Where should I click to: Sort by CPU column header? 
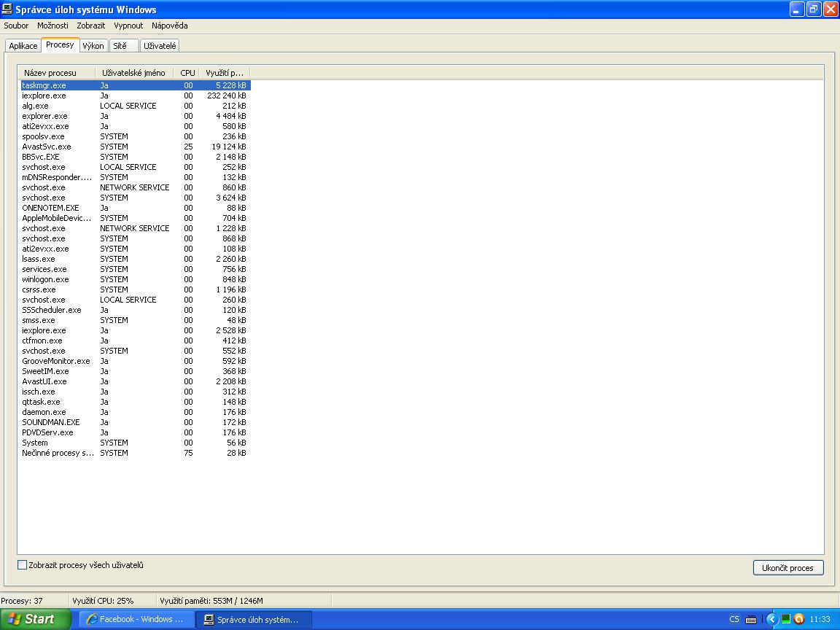click(x=187, y=73)
